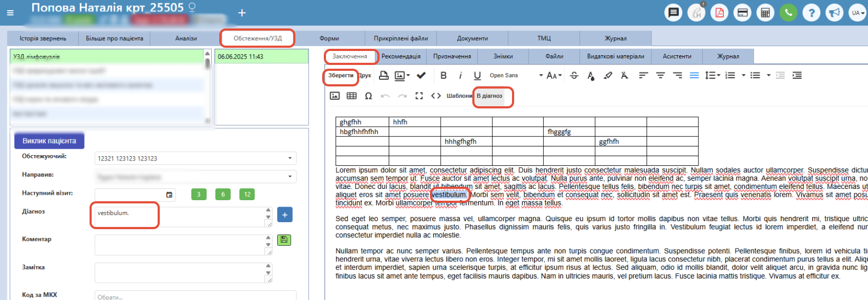Redo the last edit
Screen dimensions: 868x300
[402, 96]
